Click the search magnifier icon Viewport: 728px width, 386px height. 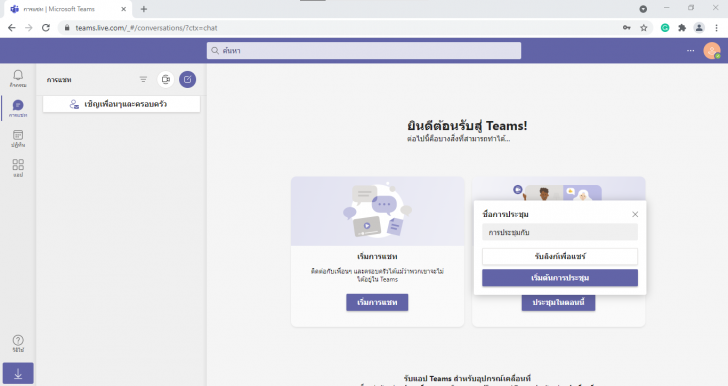214,51
